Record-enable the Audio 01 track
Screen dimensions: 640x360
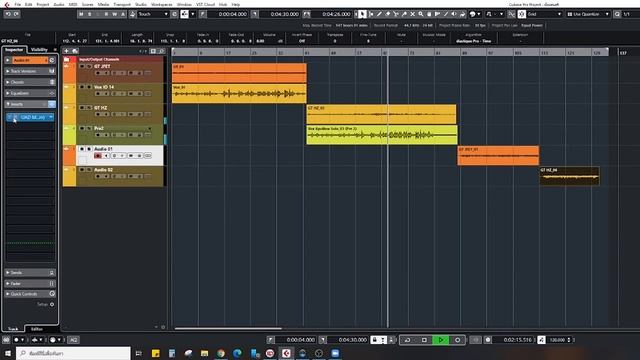tap(98, 156)
